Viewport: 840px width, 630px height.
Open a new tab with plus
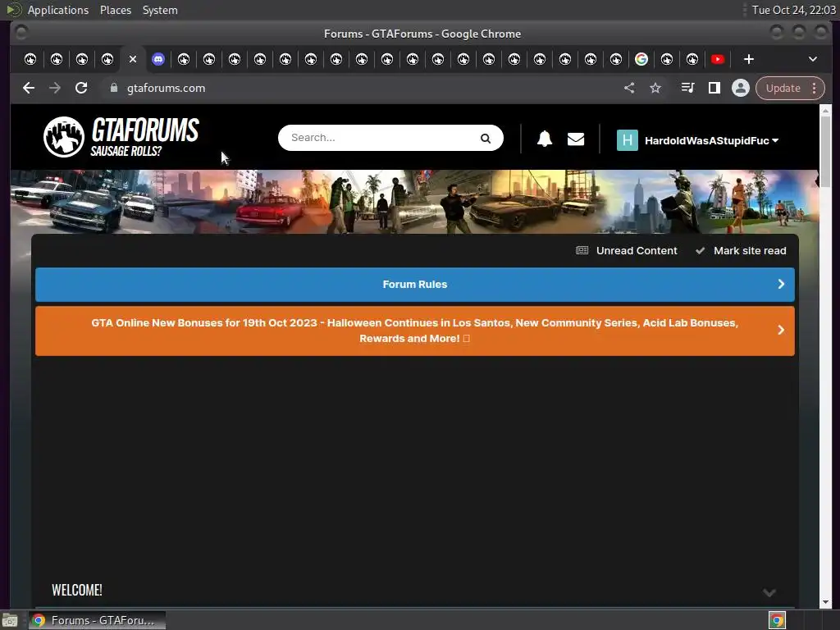point(749,59)
